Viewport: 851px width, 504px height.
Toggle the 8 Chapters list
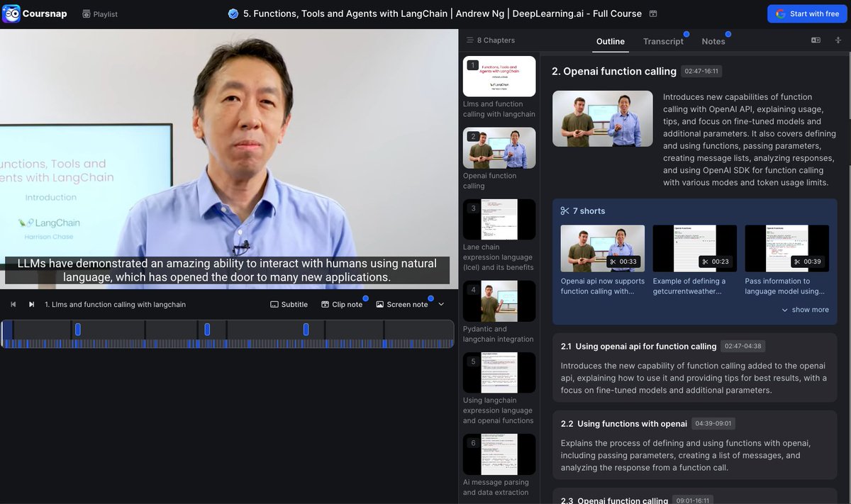pyautogui.click(x=491, y=40)
